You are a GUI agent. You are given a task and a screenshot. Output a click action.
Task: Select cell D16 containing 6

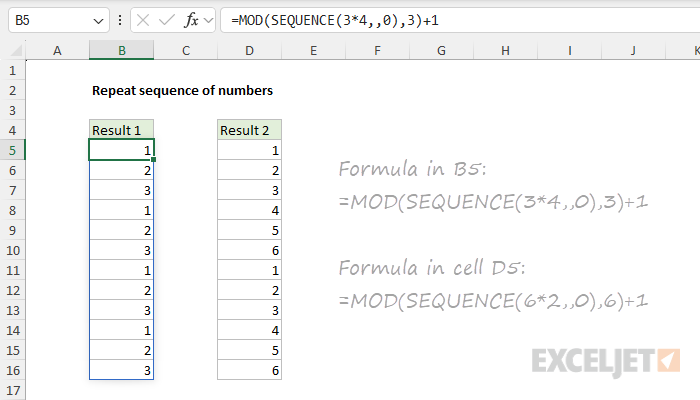[250, 371]
